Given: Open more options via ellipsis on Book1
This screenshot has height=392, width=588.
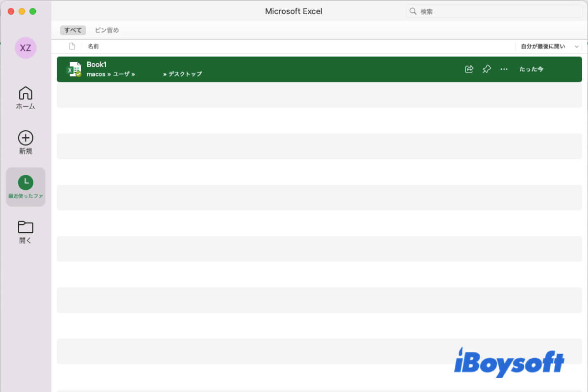Looking at the screenshot, I should [504, 69].
